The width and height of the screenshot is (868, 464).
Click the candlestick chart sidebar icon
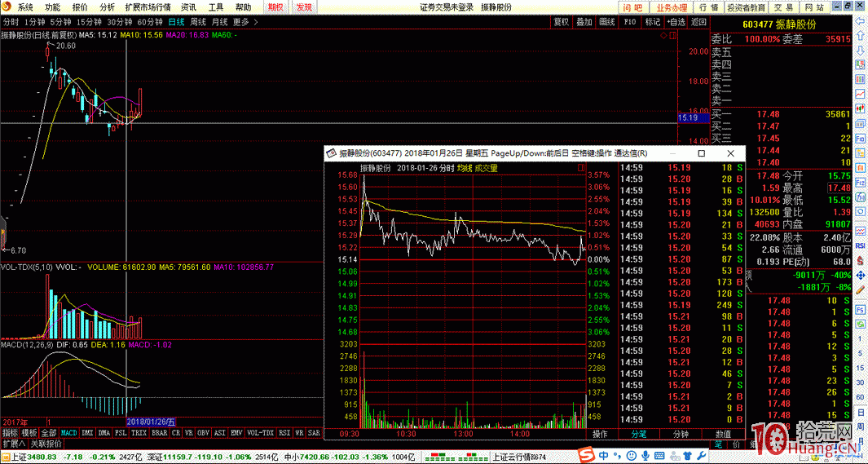click(860, 108)
